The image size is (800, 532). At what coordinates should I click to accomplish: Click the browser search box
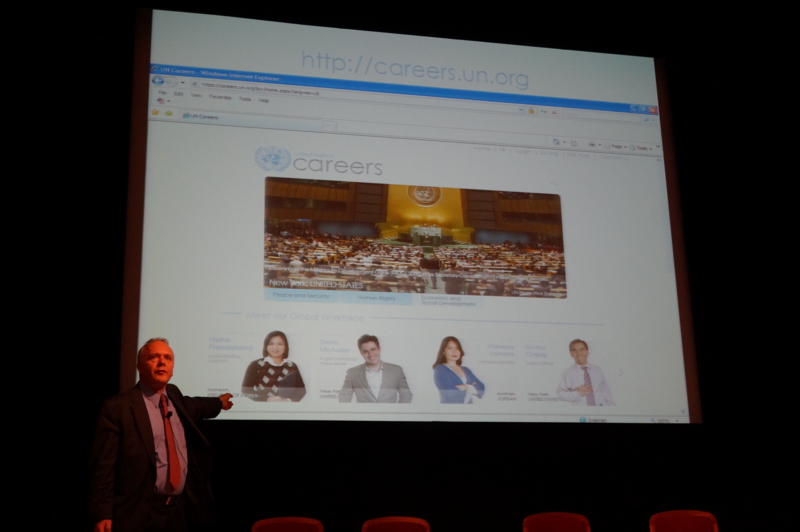pos(601,116)
